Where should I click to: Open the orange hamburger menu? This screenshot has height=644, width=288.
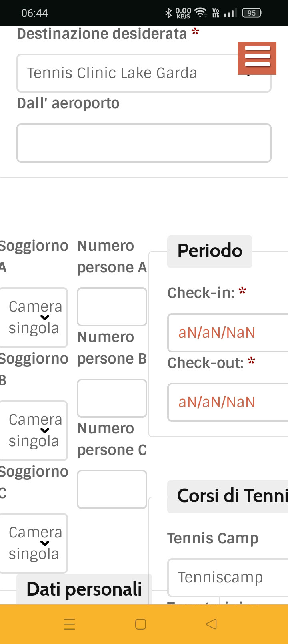[257, 58]
